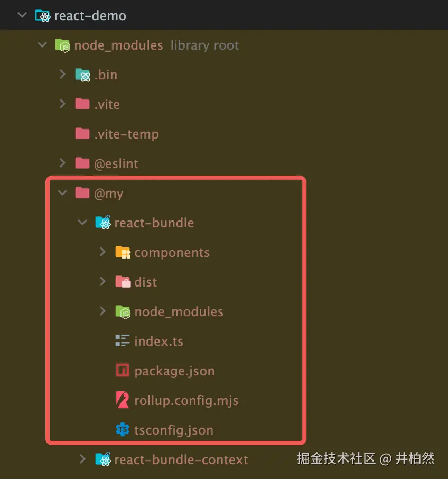Expand the .vite folder arrow
448x479 pixels.
62,104
